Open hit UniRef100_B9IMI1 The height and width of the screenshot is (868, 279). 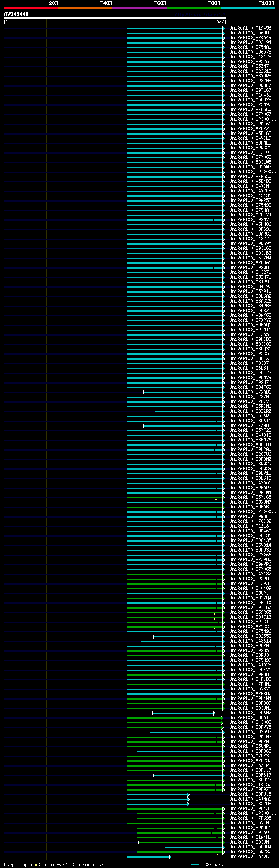(x=250, y=330)
